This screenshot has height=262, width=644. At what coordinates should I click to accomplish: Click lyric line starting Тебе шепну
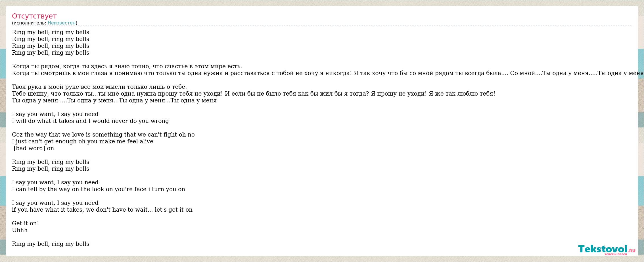point(254,94)
